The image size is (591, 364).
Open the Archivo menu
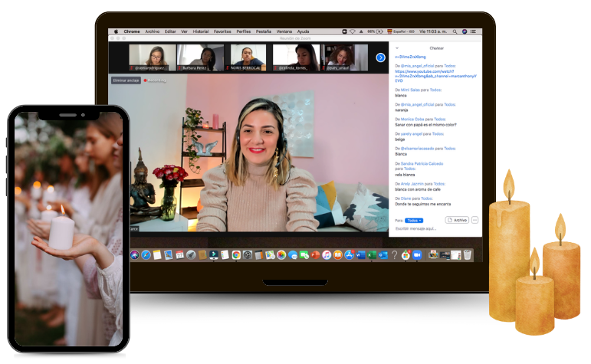point(153,31)
